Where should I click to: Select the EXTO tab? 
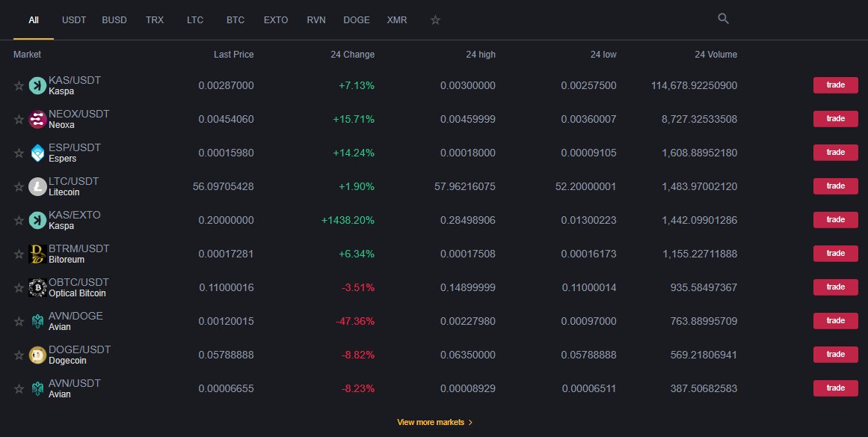276,20
